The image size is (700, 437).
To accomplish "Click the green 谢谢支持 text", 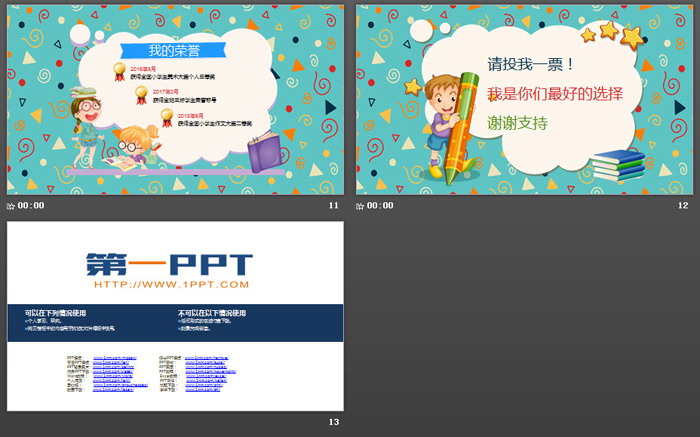I will (x=517, y=123).
